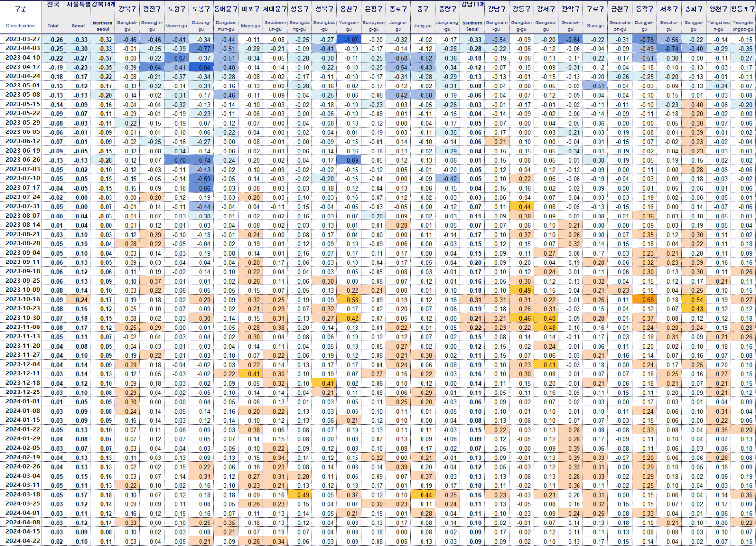
Task: Select the 영등포구 Yeongdeungpo-gu column header
Action: [743, 17]
